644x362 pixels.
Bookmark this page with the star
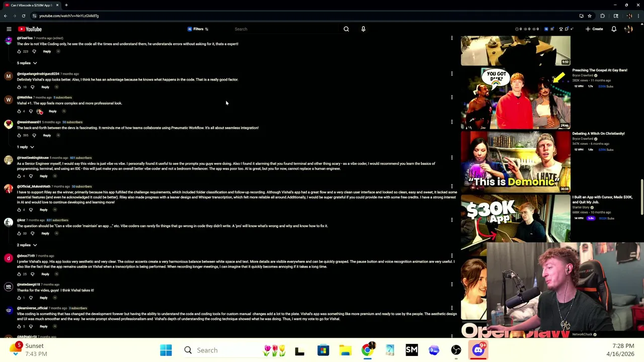(590, 16)
